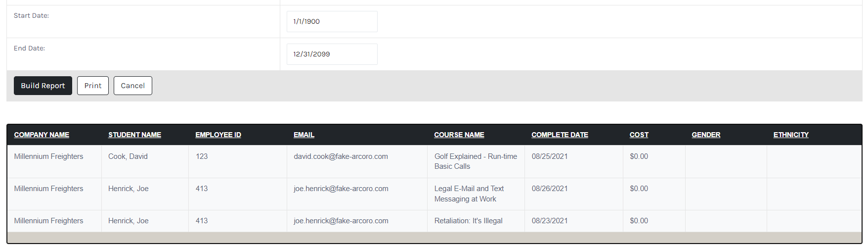
Task: Sort table by Complete Date header
Action: tap(560, 135)
